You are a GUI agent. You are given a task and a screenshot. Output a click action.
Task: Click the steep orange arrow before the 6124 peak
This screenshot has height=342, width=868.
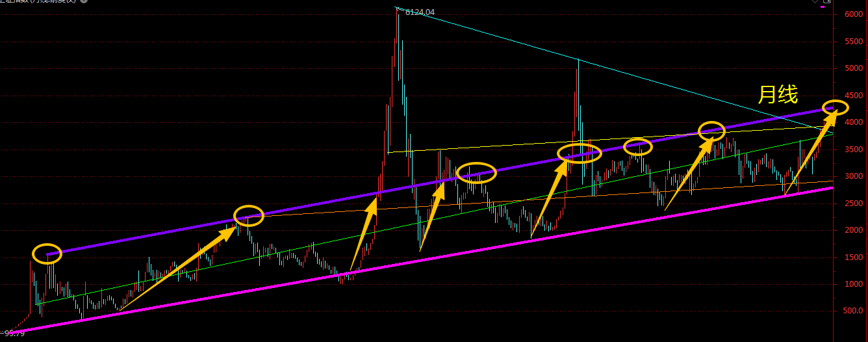[x=364, y=234]
